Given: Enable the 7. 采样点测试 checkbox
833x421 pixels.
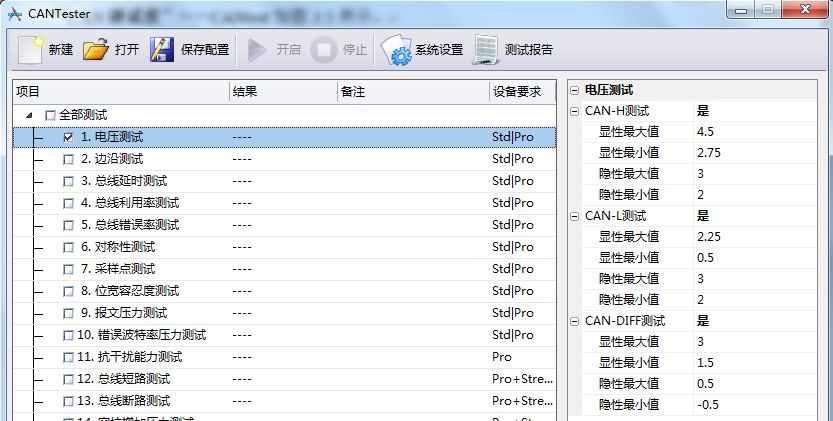Looking at the screenshot, I should 68,270.
